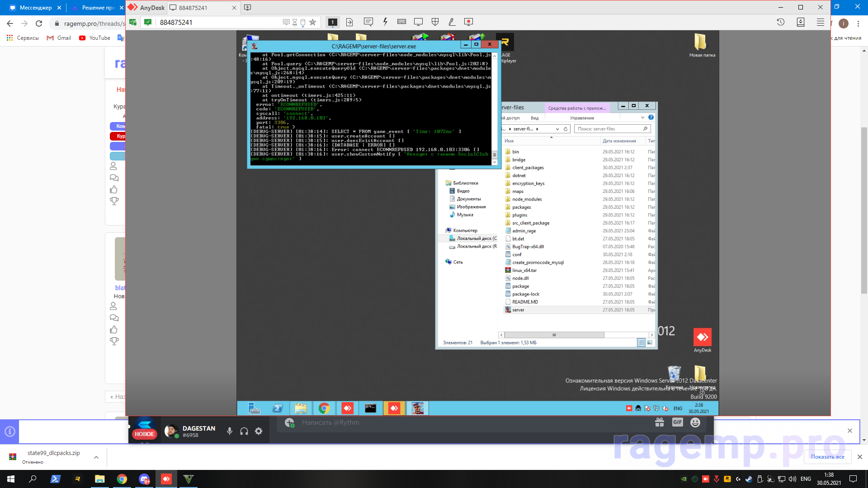Open Новая папка folder on remote desktop

702,45
